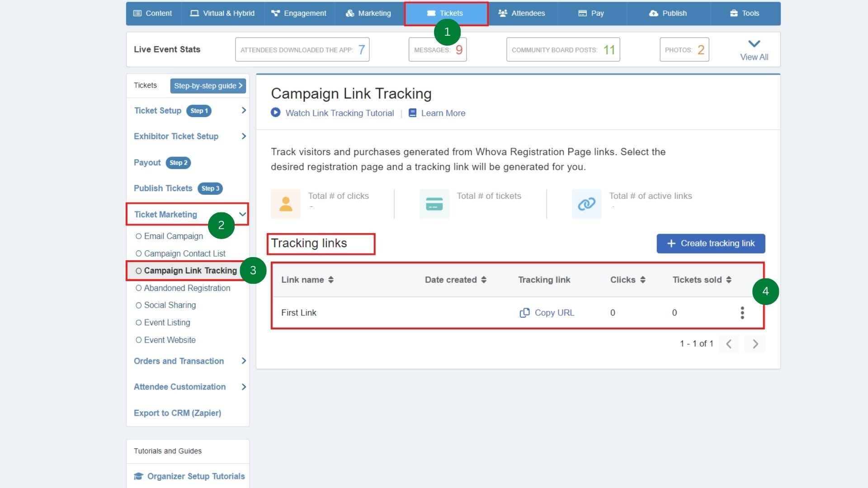
Task: Click the book icon next to Learn More
Action: pyautogui.click(x=412, y=113)
